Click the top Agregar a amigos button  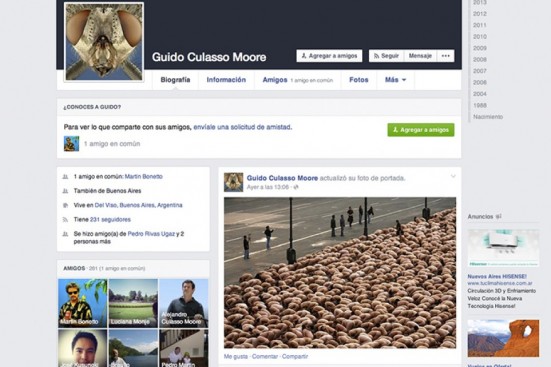329,56
